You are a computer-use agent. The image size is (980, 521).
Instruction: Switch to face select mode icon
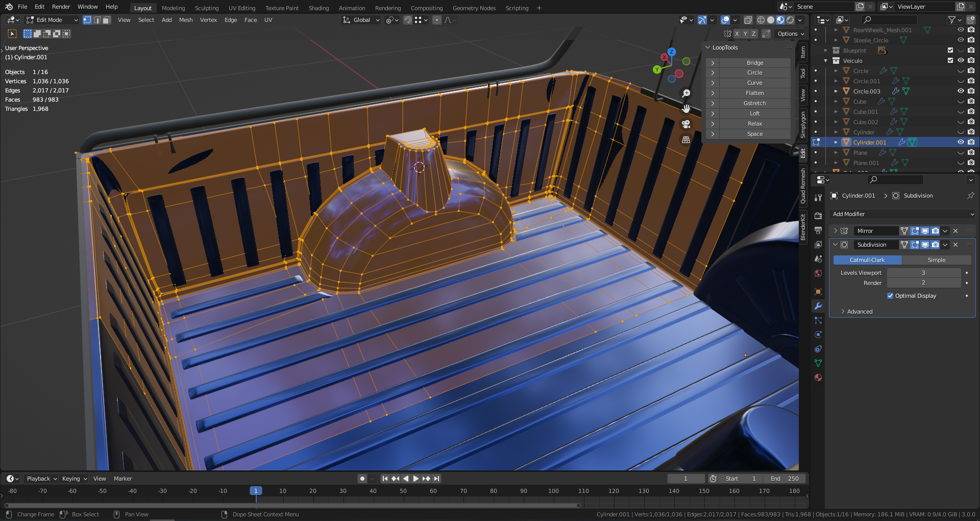(x=106, y=20)
